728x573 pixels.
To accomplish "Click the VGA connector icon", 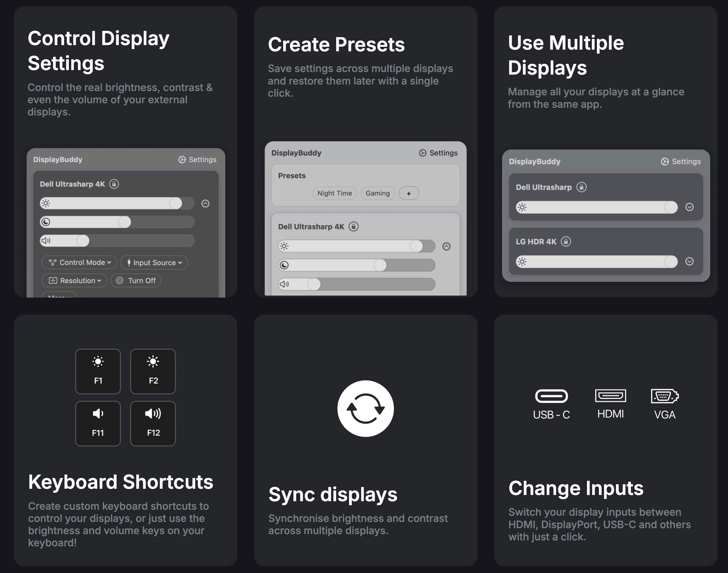I will pos(665,396).
